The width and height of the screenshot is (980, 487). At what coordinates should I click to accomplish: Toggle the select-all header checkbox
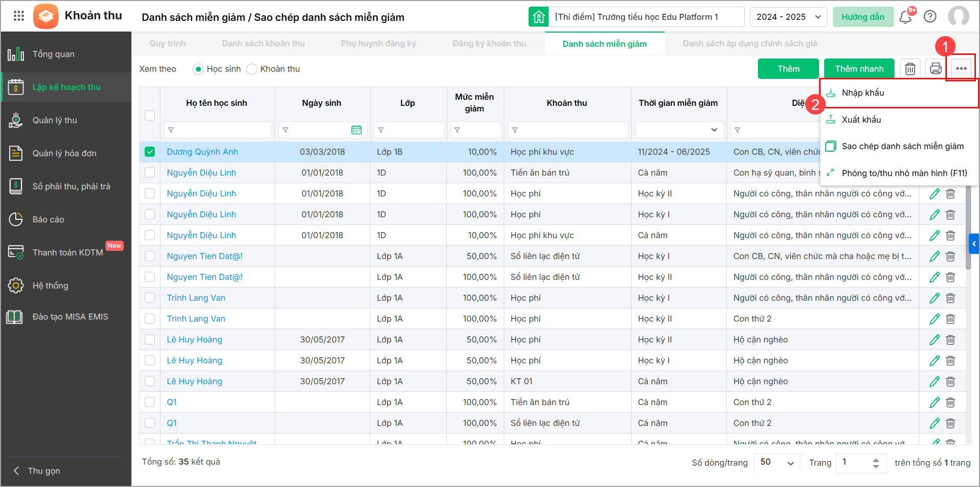coord(150,116)
